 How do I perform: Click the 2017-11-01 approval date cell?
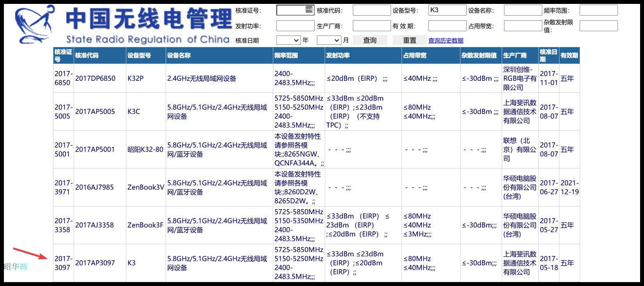(x=548, y=78)
